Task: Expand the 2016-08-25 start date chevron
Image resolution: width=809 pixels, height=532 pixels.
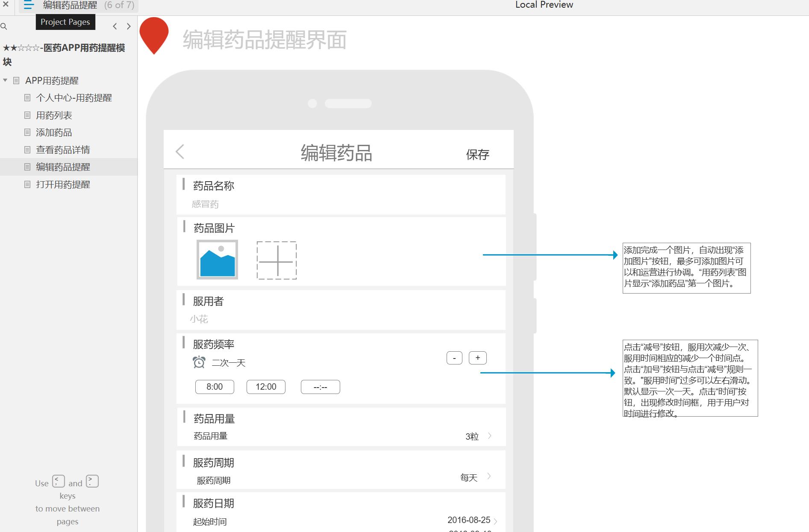Action: tap(495, 521)
